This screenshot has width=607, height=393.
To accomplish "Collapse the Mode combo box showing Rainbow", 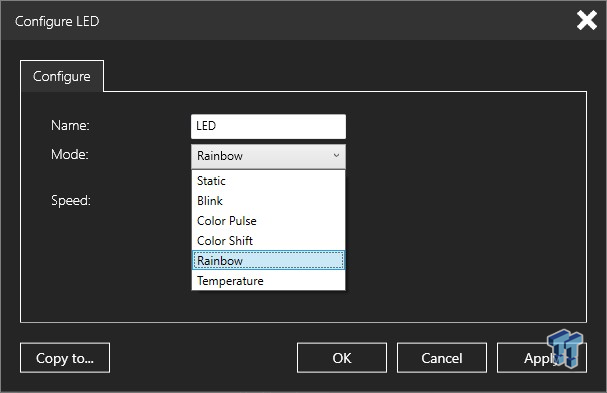I will 268,156.
